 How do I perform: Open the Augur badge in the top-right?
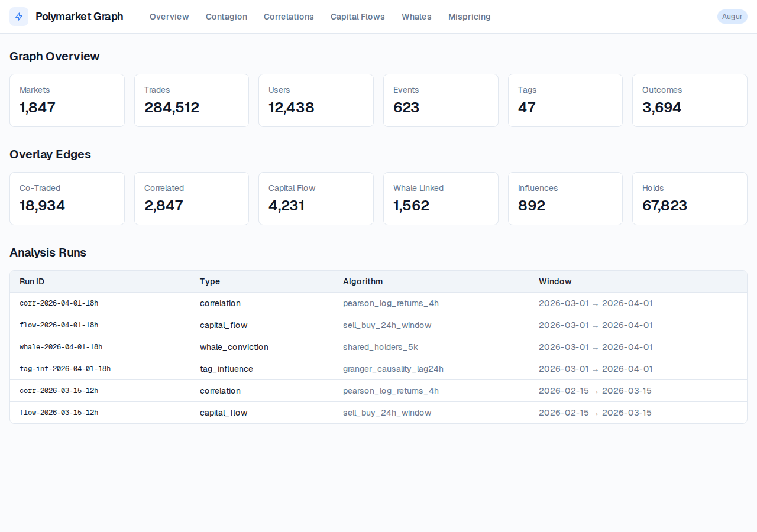tap(732, 16)
